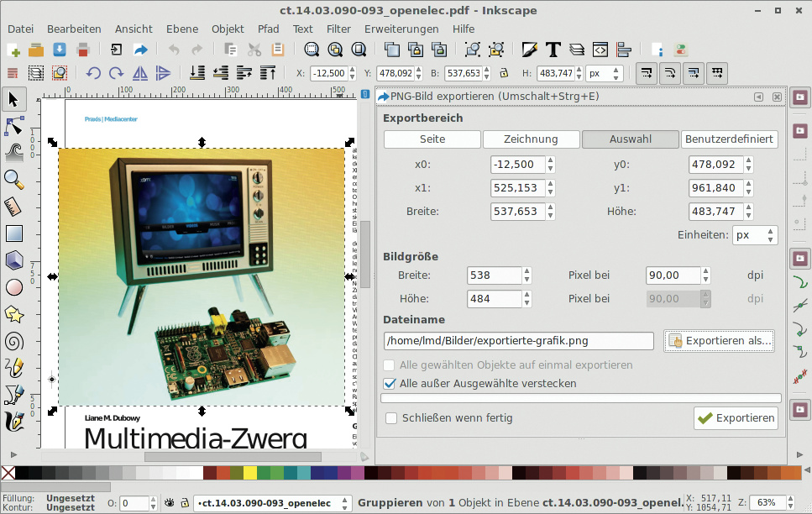Toggle the width/height lock icon
This screenshot has height=514, width=812.
coord(503,73)
